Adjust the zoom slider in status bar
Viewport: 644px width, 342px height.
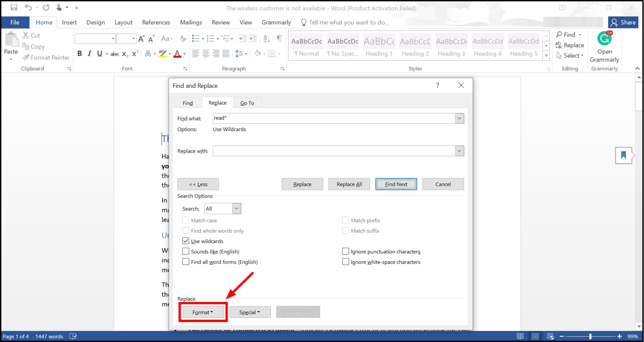click(590, 336)
